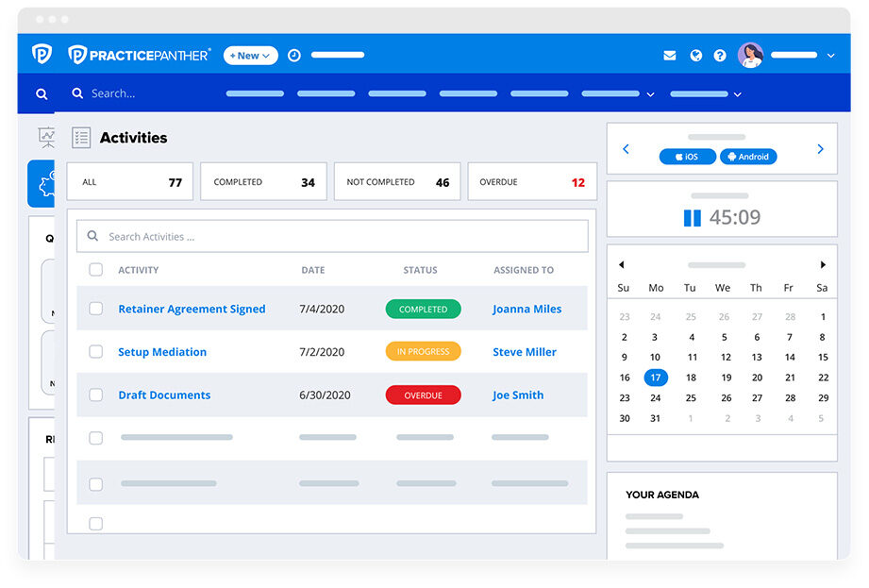Filter by Not Completed 46 activities
The image size is (869, 588).
pos(397,182)
